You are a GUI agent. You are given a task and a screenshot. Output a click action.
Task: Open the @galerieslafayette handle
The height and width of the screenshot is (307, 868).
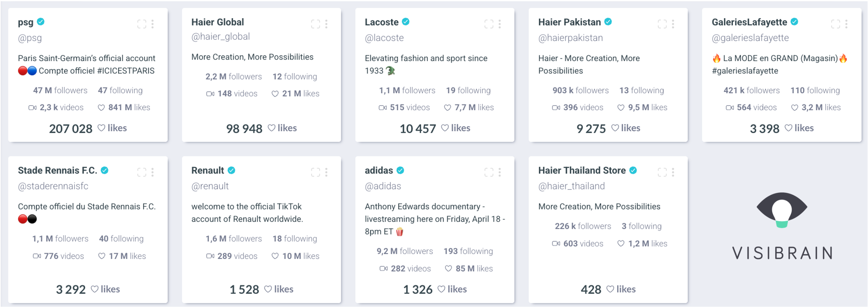pos(750,38)
